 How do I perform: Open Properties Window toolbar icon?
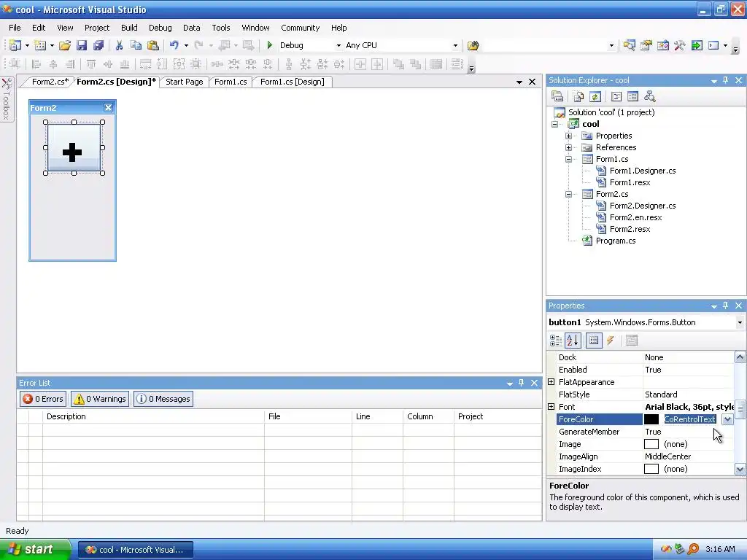(x=646, y=45)
